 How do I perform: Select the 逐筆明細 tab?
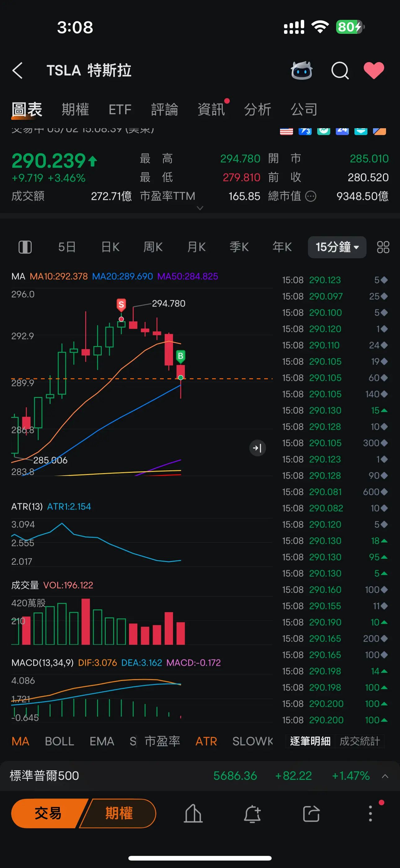pyautogui.click(x=310, y=741)
